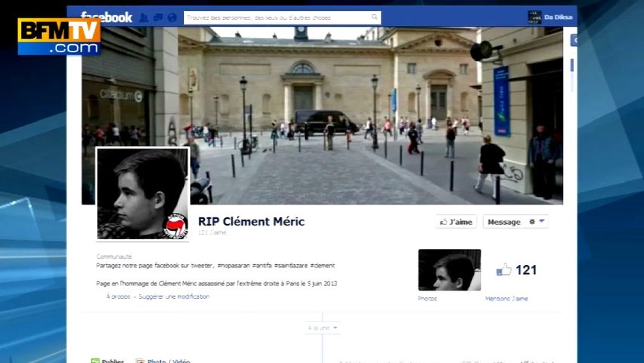
Task: Open the notifications globe icon
Action: (172, 18)
